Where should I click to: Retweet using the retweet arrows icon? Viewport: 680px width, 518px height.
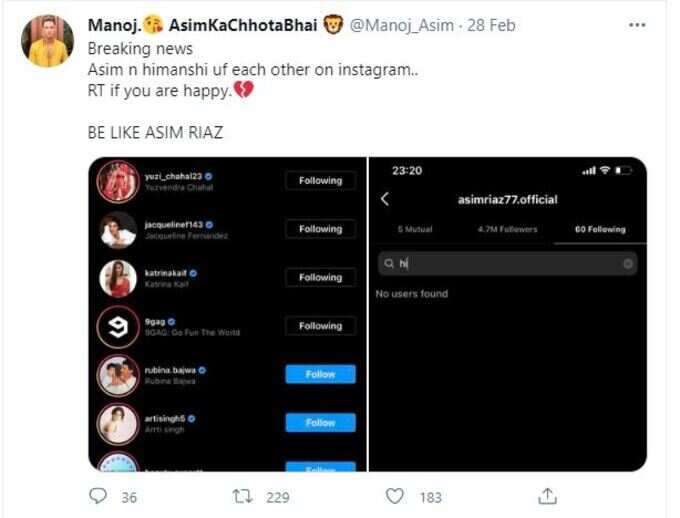242,496
